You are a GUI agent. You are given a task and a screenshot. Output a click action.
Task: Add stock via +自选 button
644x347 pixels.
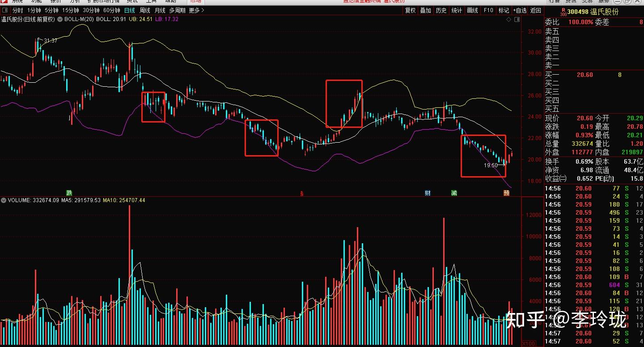(x=520, y=10)
